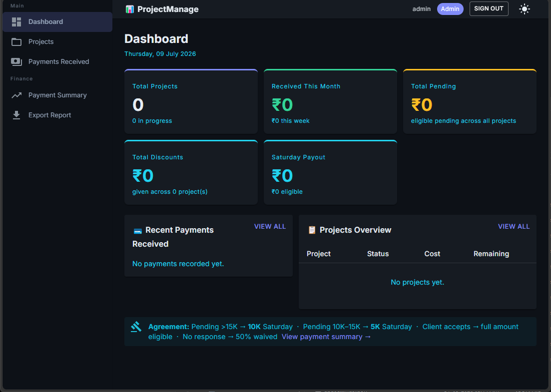Screen dimensions: 551x392
Task: Go to Payments Received page
Action: tap(57, 62)
